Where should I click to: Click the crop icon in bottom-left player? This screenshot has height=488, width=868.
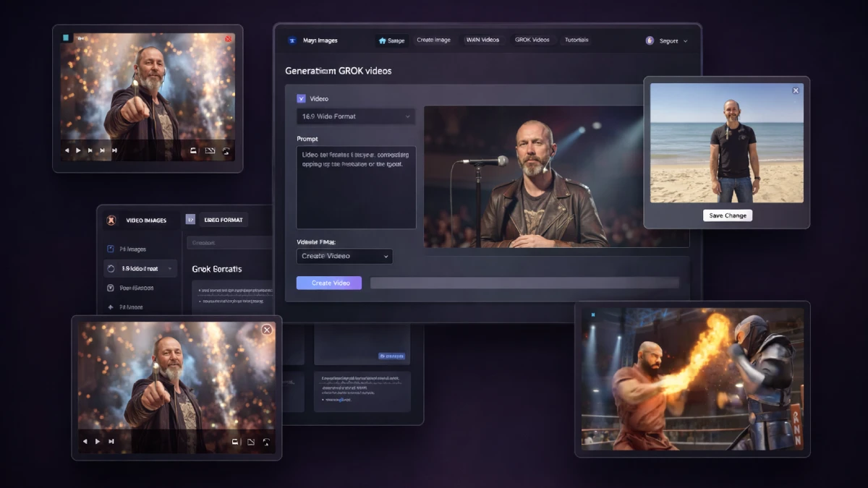pos(251,441)
